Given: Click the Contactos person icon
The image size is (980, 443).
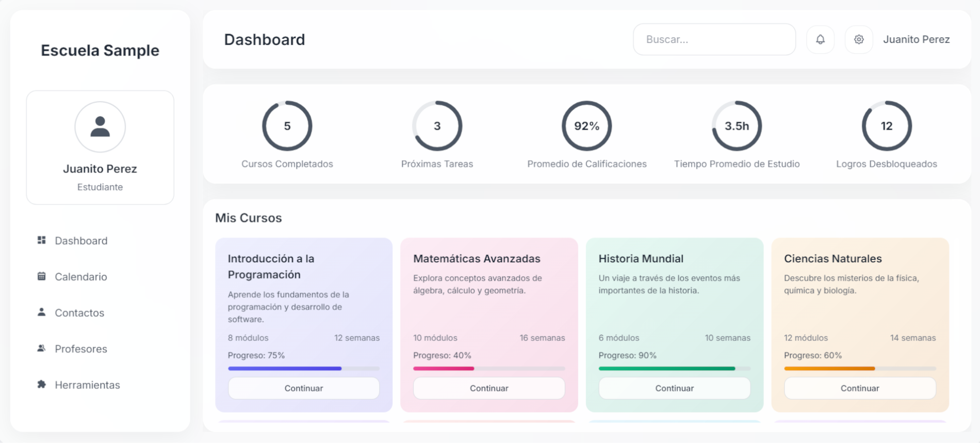Looking at the screenshot, I should (x=42, y=312).
